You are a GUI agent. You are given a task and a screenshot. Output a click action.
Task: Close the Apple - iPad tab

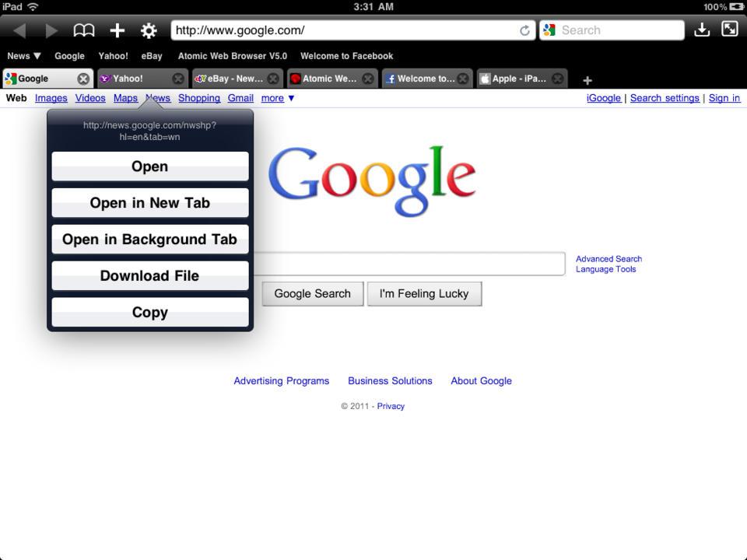(x=557, y=79)
